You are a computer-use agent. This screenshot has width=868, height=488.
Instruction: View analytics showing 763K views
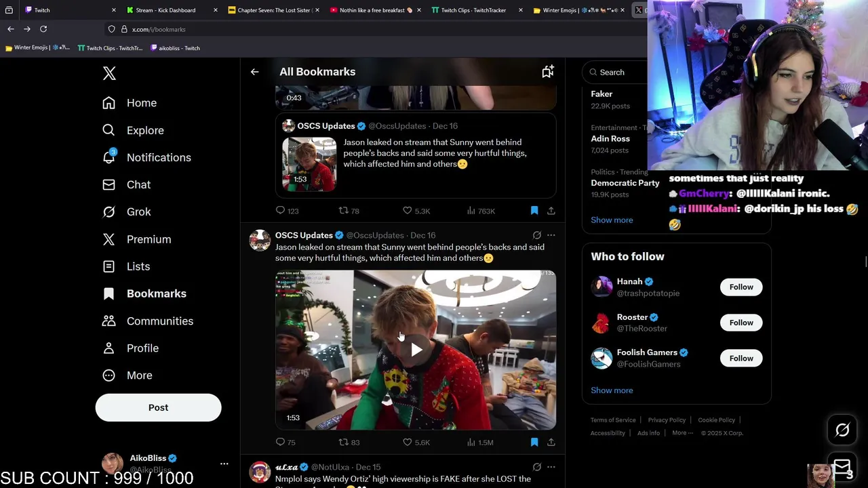[481, 211]
